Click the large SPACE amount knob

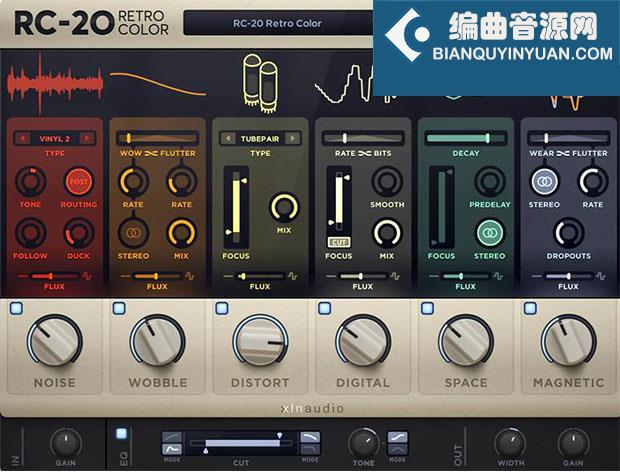(466, 341)
